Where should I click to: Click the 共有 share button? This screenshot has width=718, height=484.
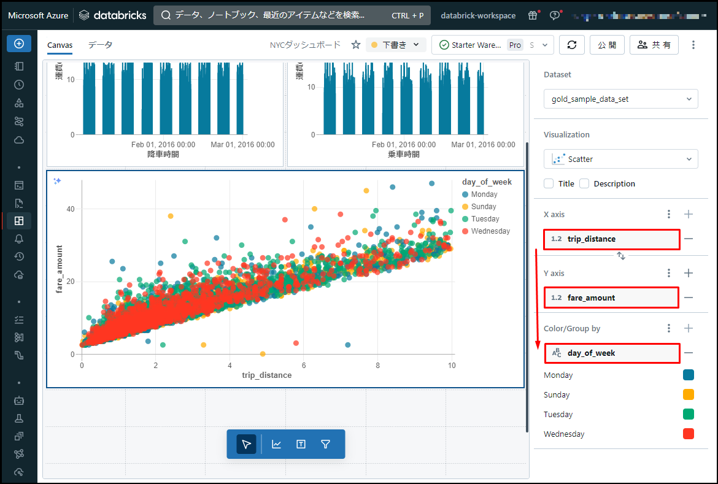tap(655, 45)
